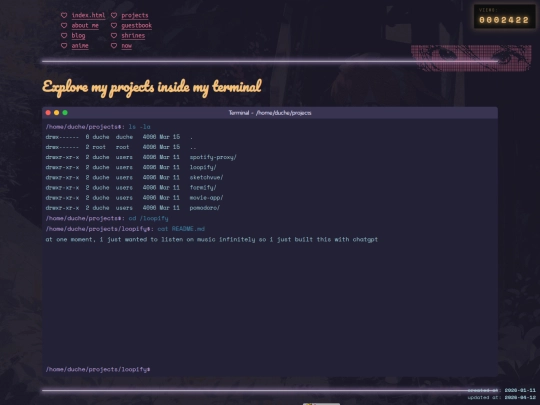The height and width of the screenshot is (405, 540).
Task: Select the pomodoro/ directory entry
Action: point(205,208)
